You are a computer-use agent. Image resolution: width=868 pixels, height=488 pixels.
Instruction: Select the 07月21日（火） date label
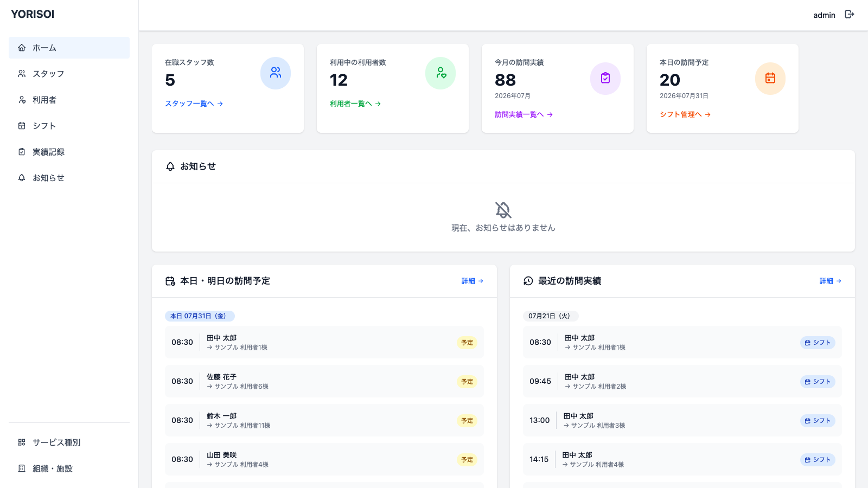pos(551,316)
